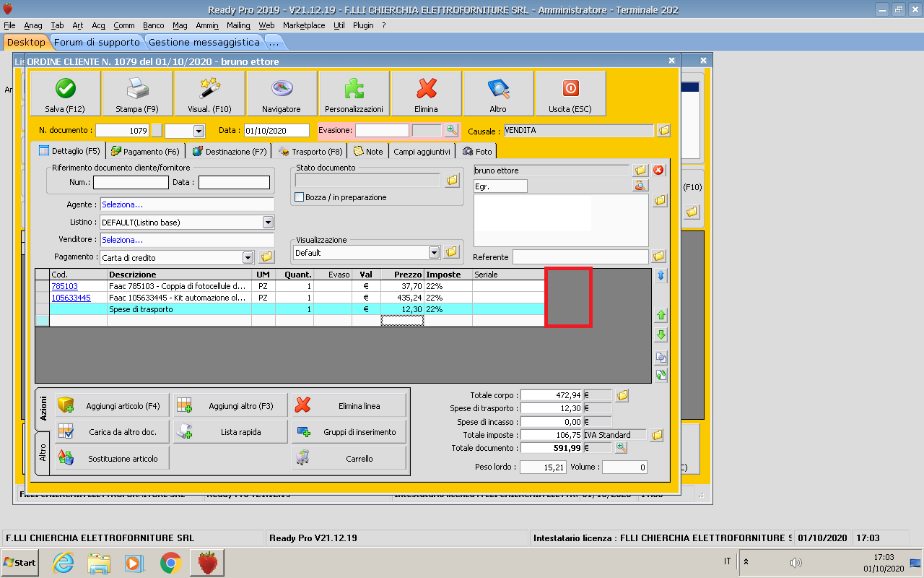Click Aggiungi altro (F3)
The image size is (924, 578).
point(231,406)
